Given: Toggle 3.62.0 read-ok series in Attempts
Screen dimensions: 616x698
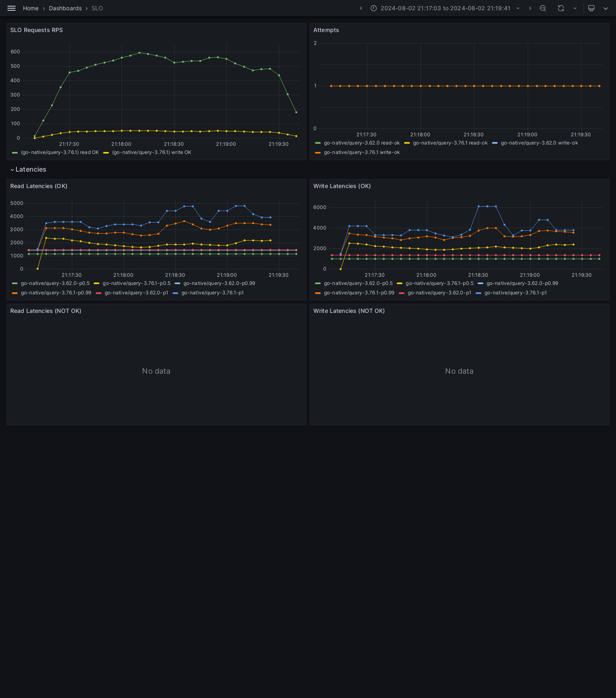Looking at the screenshot, I should point(362,143).
